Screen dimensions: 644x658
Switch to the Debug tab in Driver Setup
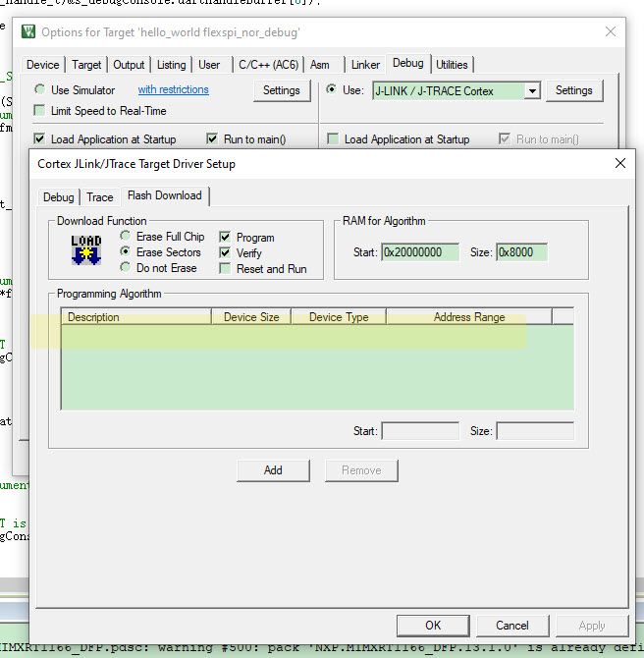(x=58, y=197)
